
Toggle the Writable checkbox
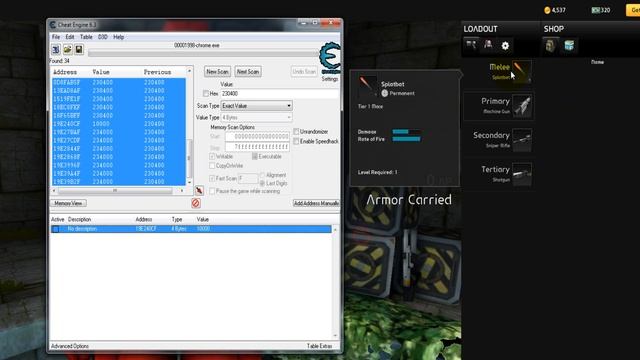[x=212, y=156]
